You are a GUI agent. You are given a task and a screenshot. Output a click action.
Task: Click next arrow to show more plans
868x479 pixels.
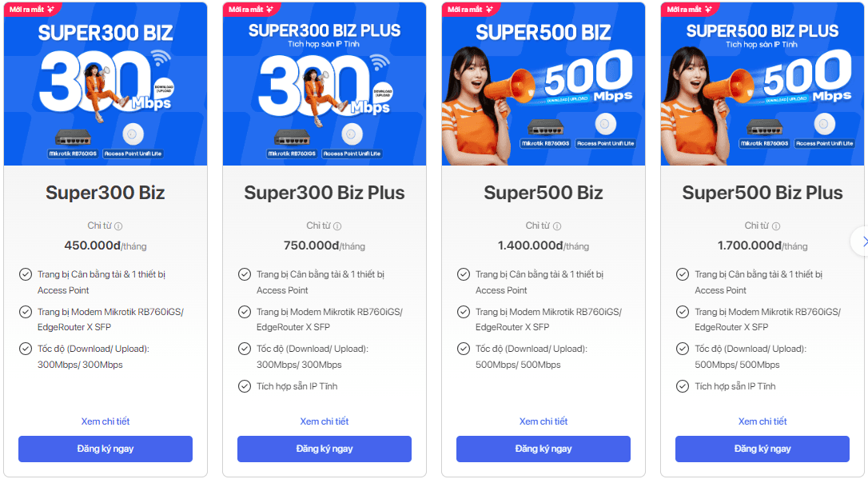click(x=862, y=241)
